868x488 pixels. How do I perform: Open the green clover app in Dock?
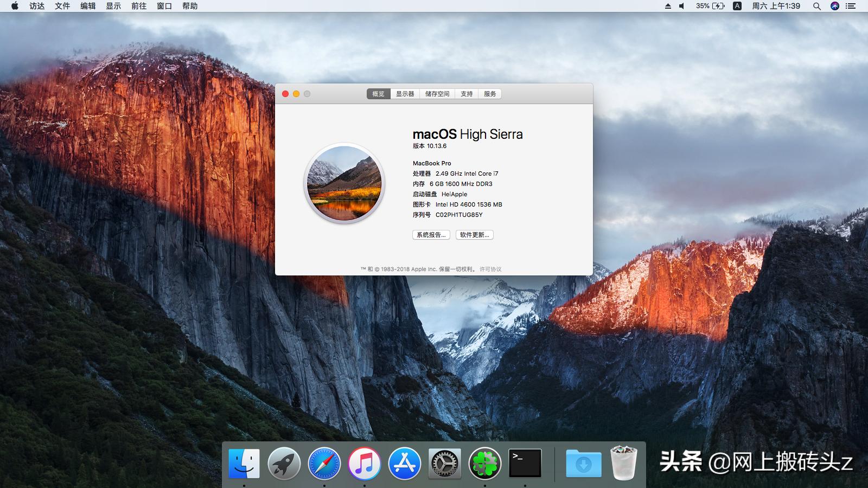point(485,464)
